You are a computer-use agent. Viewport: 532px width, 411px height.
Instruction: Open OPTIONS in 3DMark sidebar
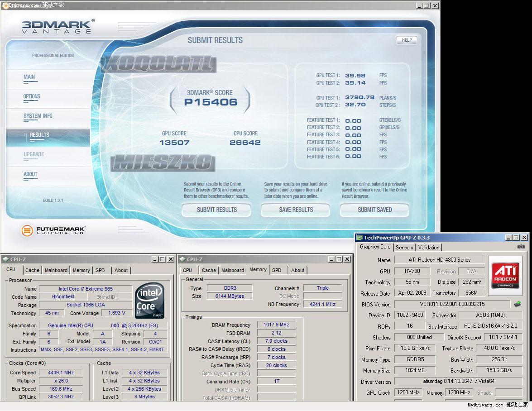pyautogui.click(x=32, y=97)
